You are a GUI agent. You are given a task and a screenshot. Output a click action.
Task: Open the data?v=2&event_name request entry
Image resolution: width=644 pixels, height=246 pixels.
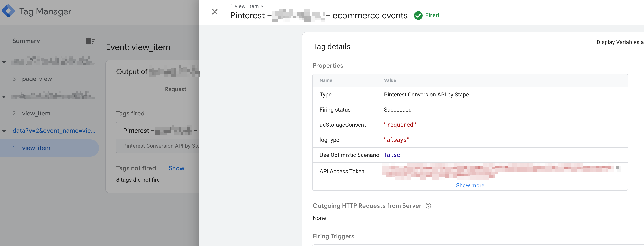click(x=54, y=131)
